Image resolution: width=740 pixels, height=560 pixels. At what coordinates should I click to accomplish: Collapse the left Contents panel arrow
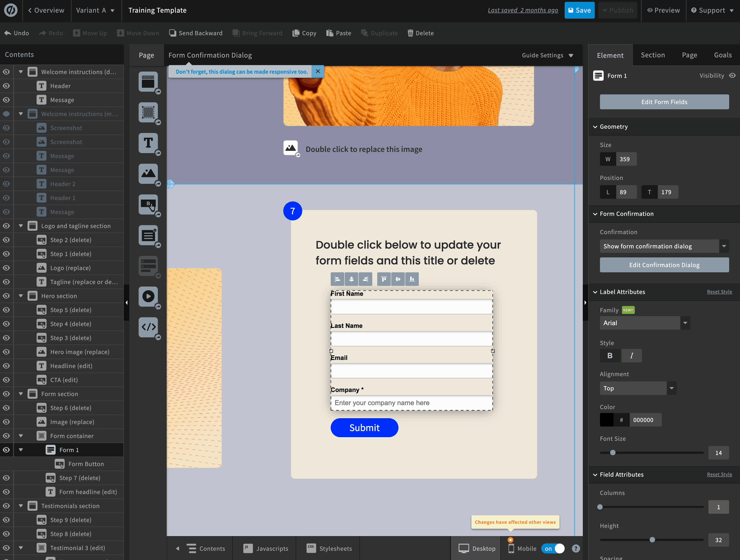pyautogui.click(x=126, y=303)
